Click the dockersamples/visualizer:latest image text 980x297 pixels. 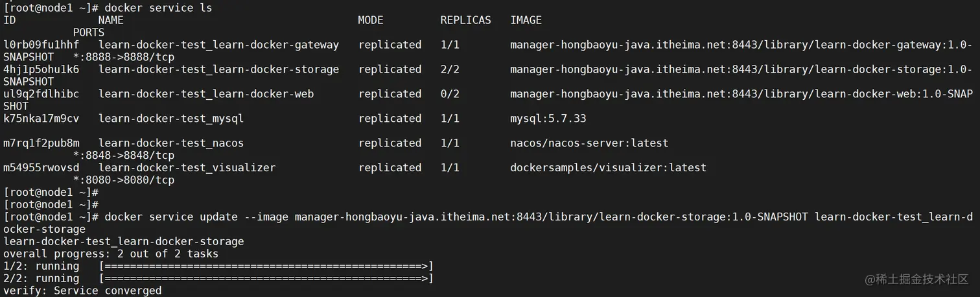608,168
